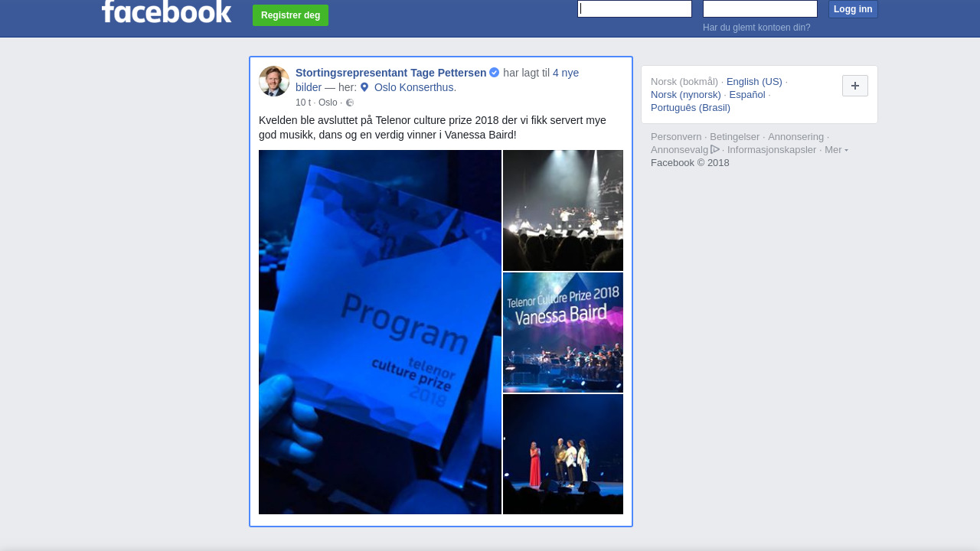Open the concert stage lights photo
This screenshot has height=551, width=980.
(x=563, y=210)
